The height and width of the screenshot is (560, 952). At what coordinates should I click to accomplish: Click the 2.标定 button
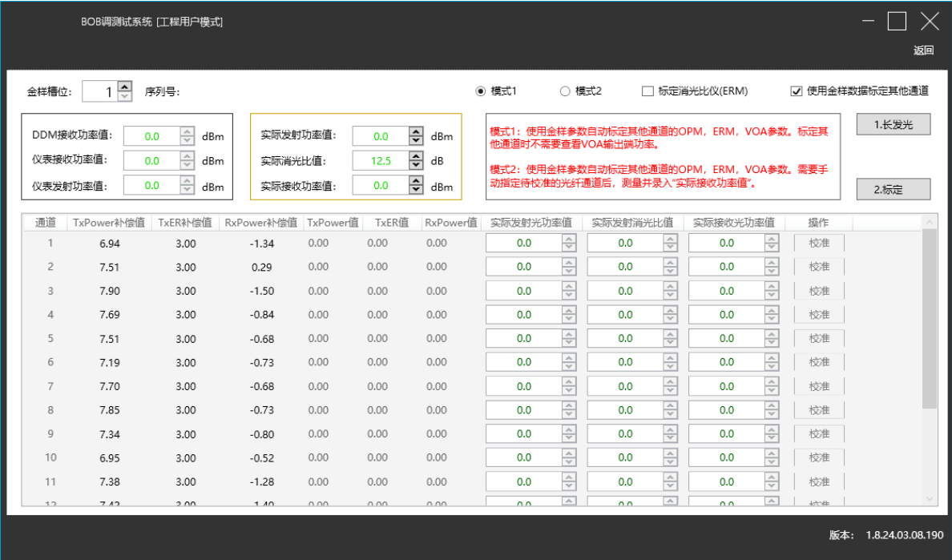893,190
